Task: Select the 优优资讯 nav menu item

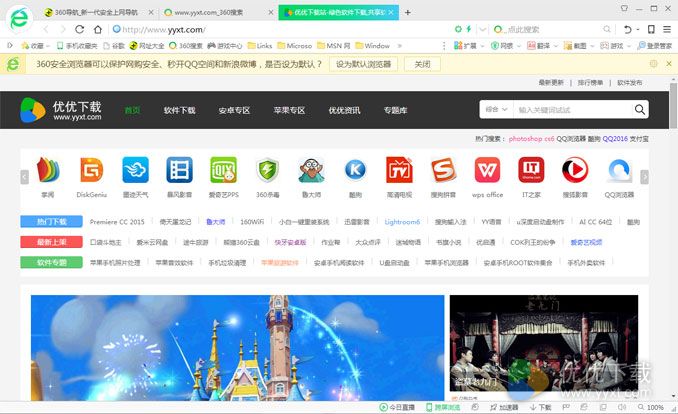Action: tap(344, 110)
